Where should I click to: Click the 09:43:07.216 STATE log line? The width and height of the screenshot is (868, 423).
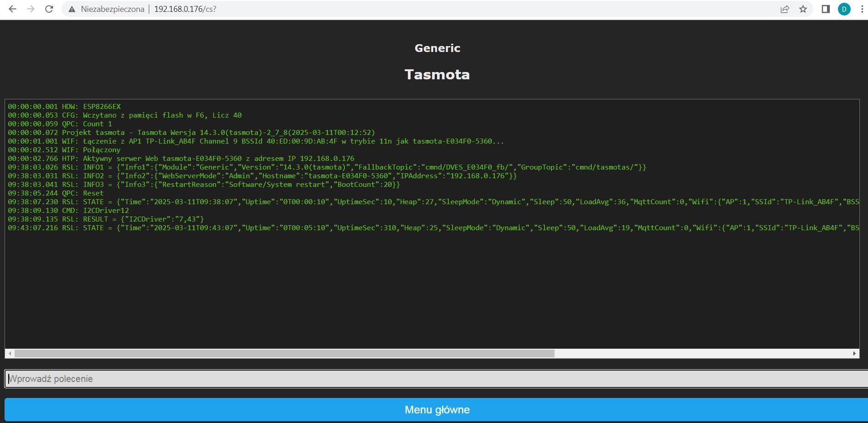coord(433,228)
